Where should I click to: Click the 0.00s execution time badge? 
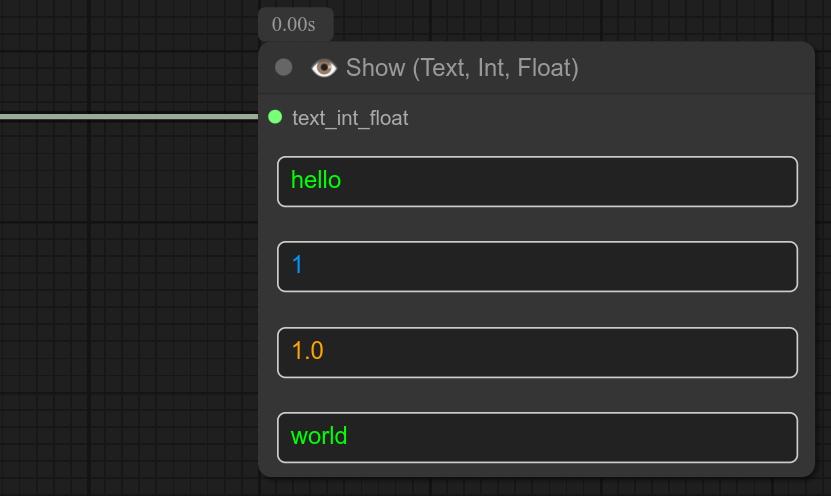click(294, 24)
